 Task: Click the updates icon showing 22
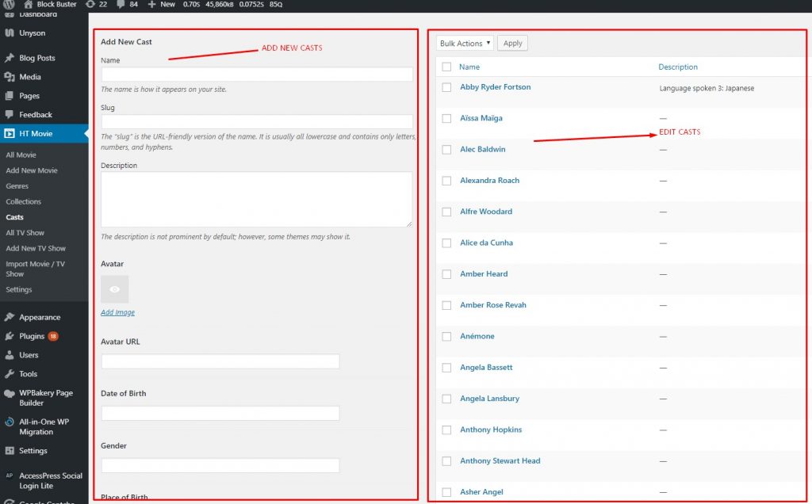coord(90,4)
